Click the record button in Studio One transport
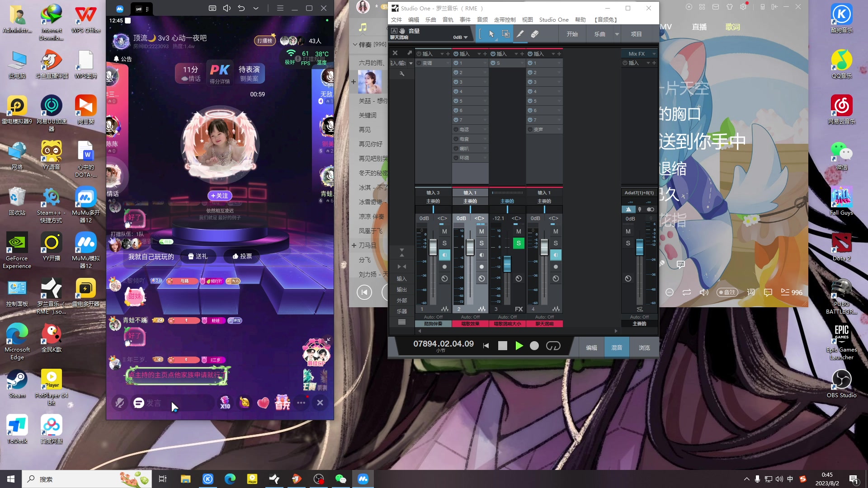Viewport: 868px width, 488px height. [x=534, y=346]
